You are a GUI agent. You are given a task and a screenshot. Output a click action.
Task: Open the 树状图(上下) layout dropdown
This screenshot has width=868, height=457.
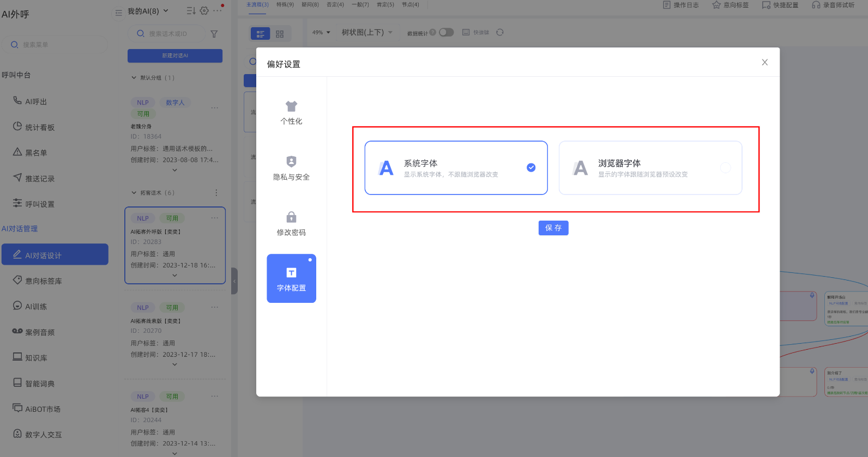[x=366, y=33]
